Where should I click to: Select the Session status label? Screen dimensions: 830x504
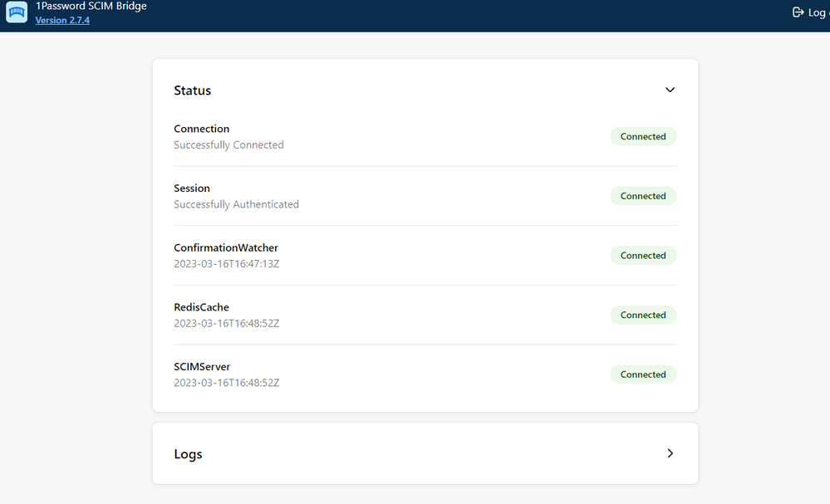tap(192, 188)
